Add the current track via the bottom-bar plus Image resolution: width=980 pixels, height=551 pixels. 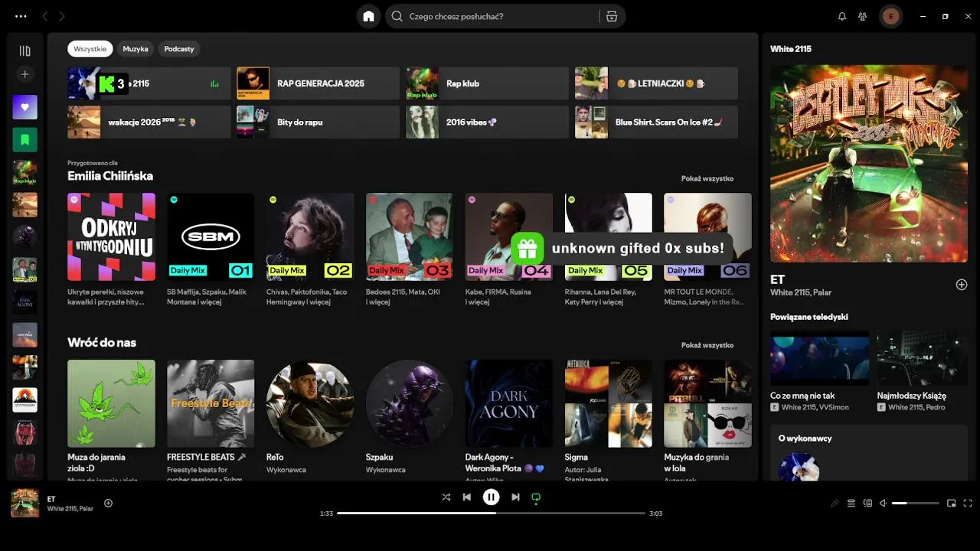coord(108,503)
